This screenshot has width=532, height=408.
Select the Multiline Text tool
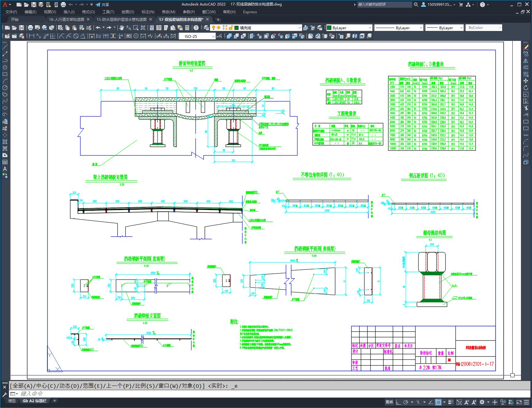[5, 169]
